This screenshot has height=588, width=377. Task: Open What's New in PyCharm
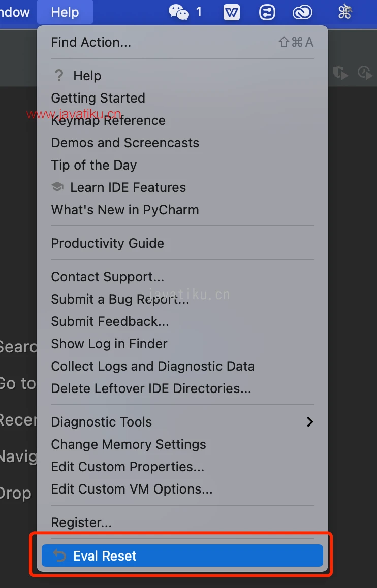tap(124, 209)
